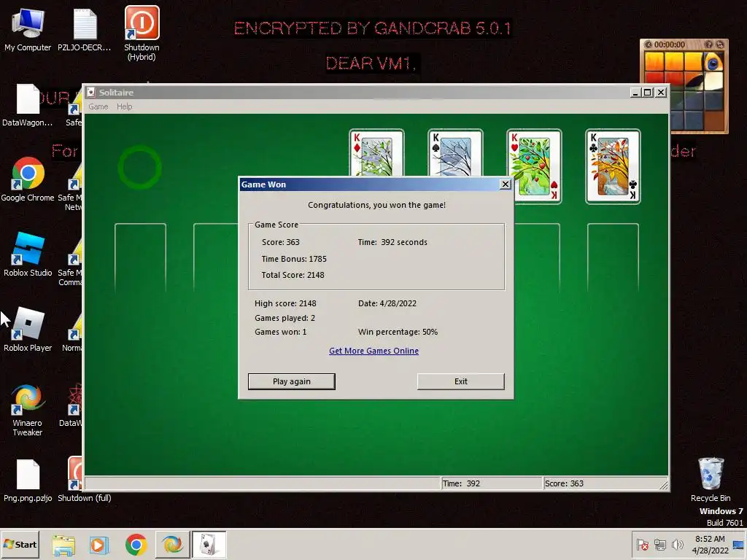Screen dimensions: 747x560
Task: Open the Recycle Bin
Action: coord(711,480)
